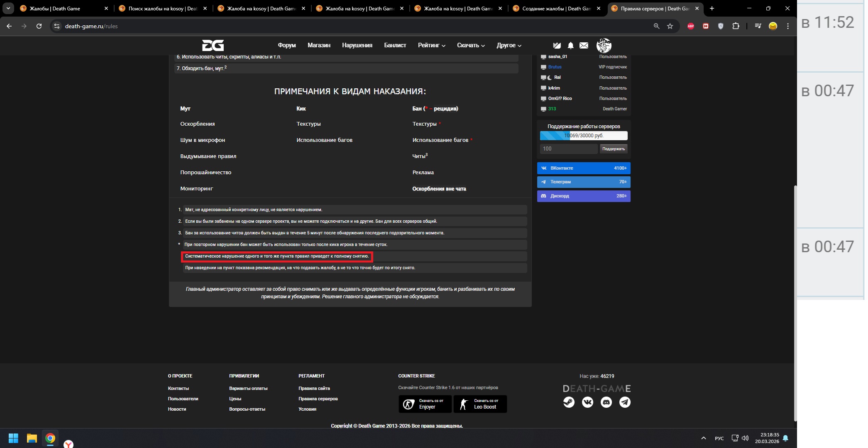Open the ВКонтакте 4100+ link button
The width and height of the screenshot is (868, 448).
point(583,168)
